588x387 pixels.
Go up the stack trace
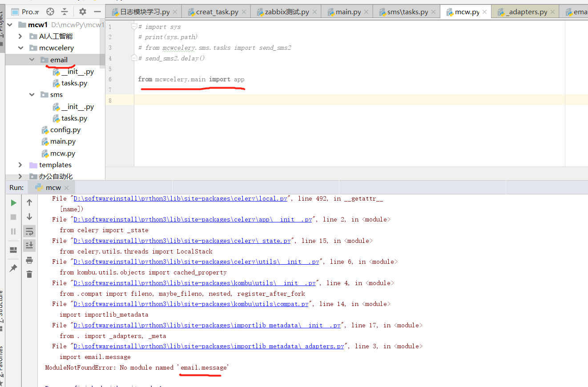click(x=29, y=203)
